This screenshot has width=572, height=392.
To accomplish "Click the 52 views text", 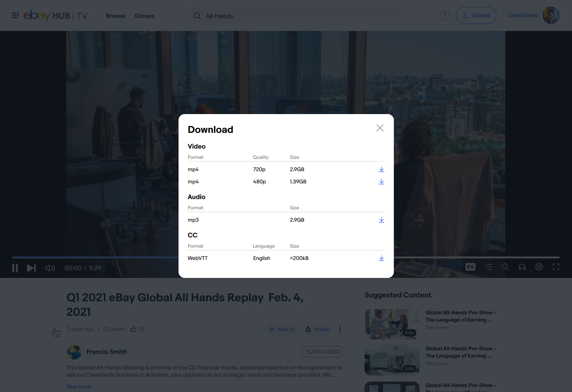I will [114, 329].
